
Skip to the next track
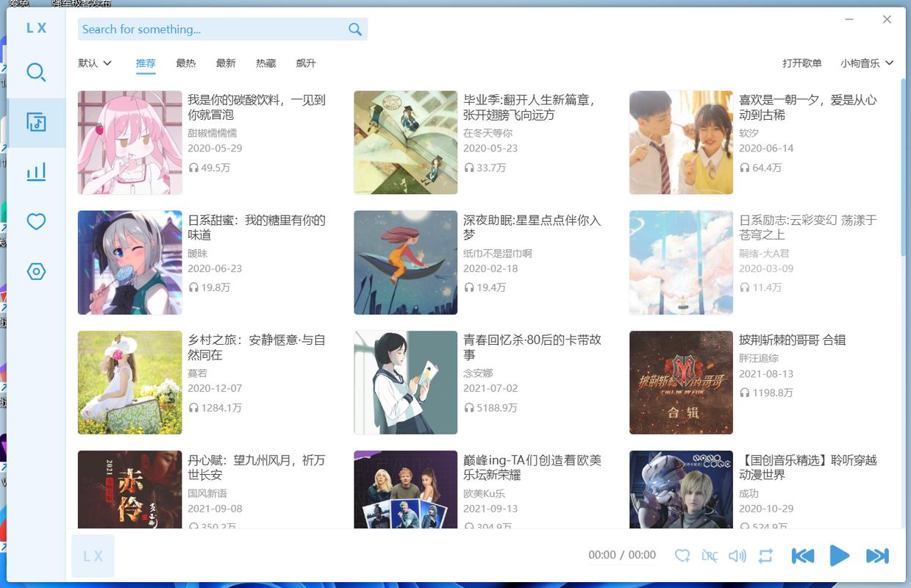click(x=877, y=556)
